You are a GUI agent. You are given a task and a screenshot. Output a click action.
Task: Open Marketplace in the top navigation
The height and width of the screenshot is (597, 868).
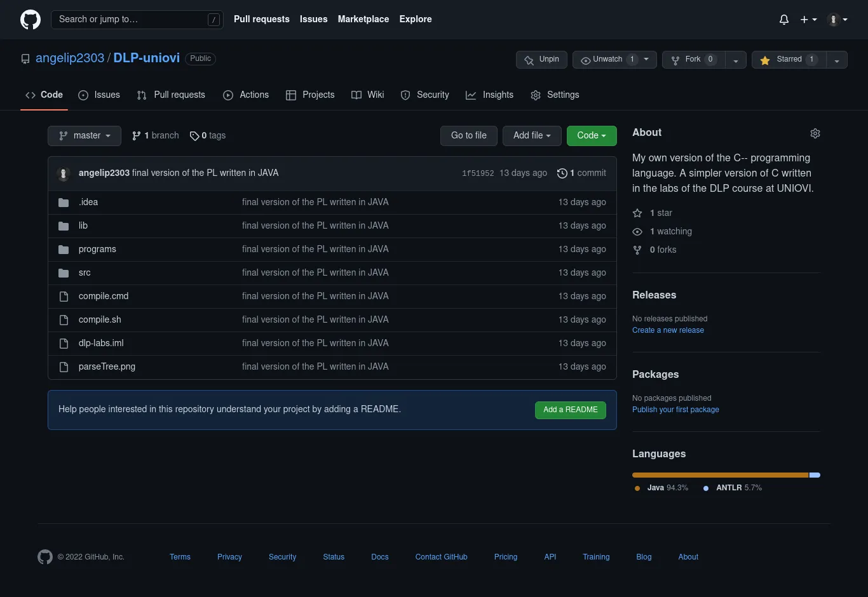point(363,20)
